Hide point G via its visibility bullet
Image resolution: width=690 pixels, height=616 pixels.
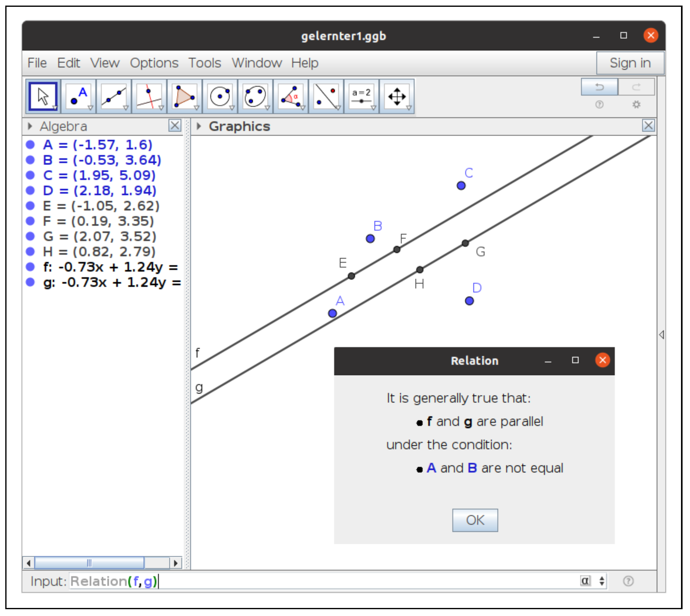pos(30,236)
